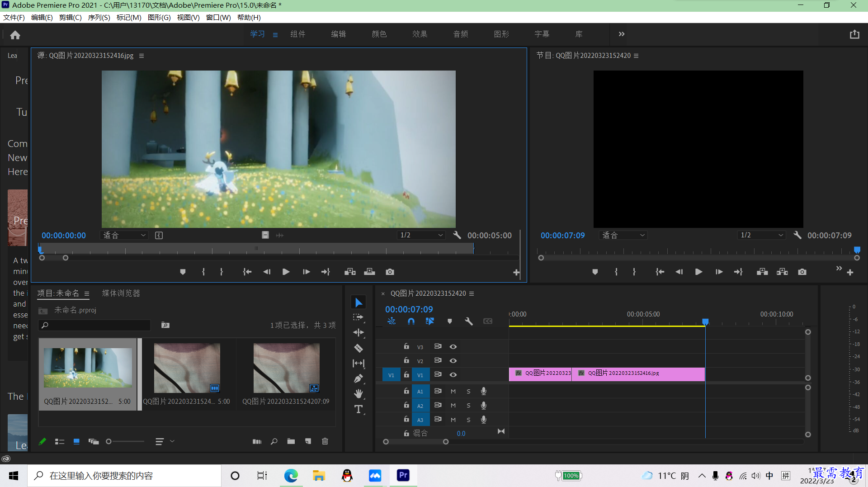Select the Razor tool
Screen dimensions: 868x487
359,348
